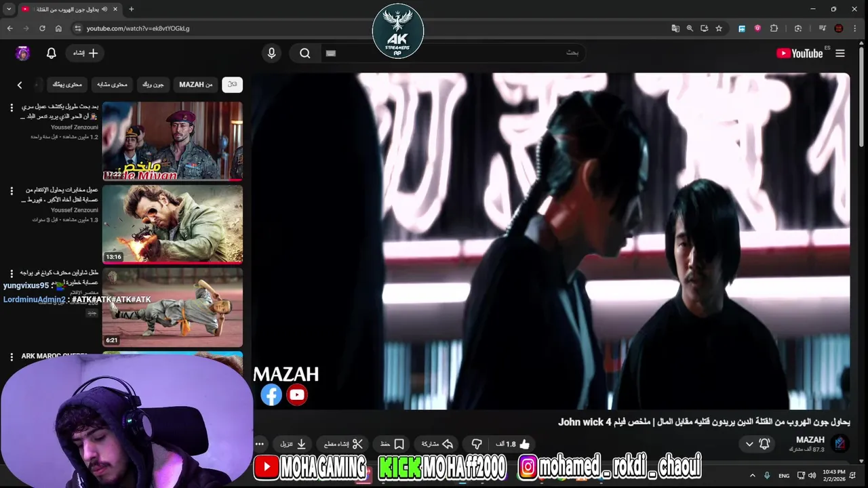Image resolution: width=868 pixels, height=488 pixels.
Task: Select the 'محتوى يهمّك' filter chip
Action: pos(67,85)
